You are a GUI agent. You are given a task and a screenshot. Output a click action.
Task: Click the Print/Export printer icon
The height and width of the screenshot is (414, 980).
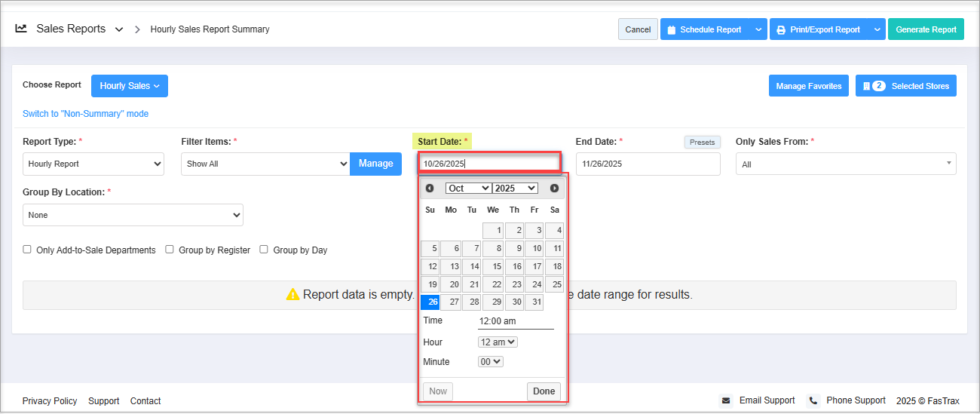[x=780, y=30]
